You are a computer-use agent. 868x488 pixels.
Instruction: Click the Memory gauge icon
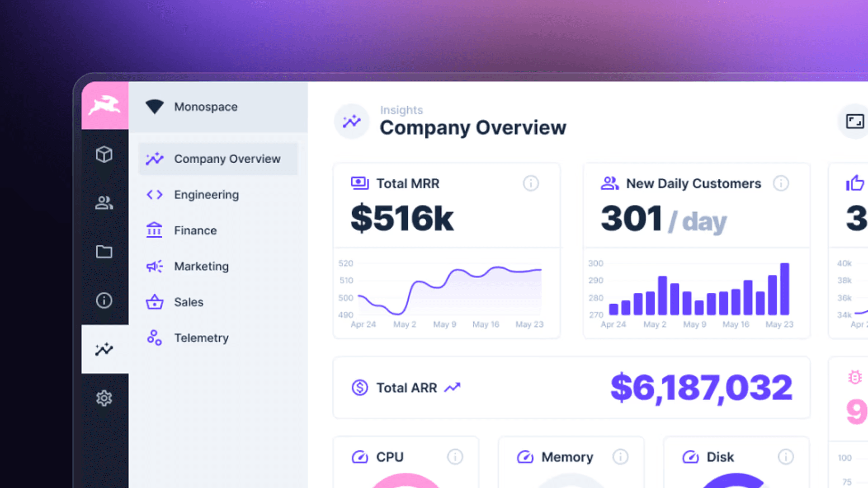525,457
